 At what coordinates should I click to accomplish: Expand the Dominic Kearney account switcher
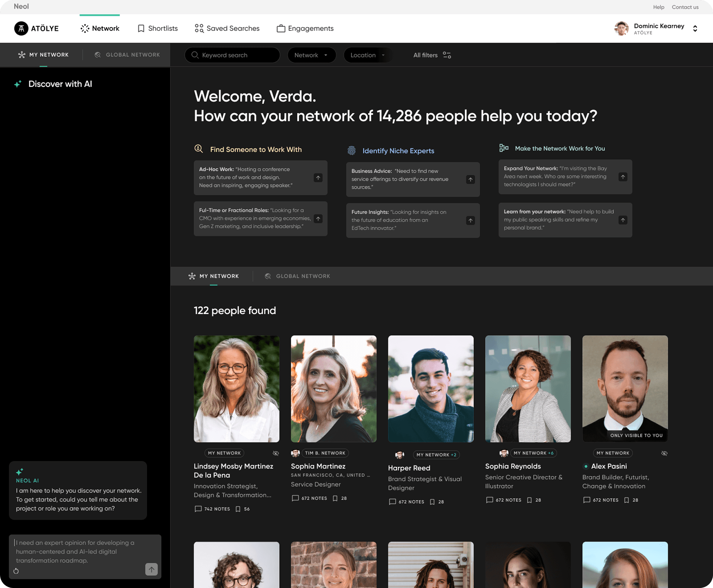[695, 29]
